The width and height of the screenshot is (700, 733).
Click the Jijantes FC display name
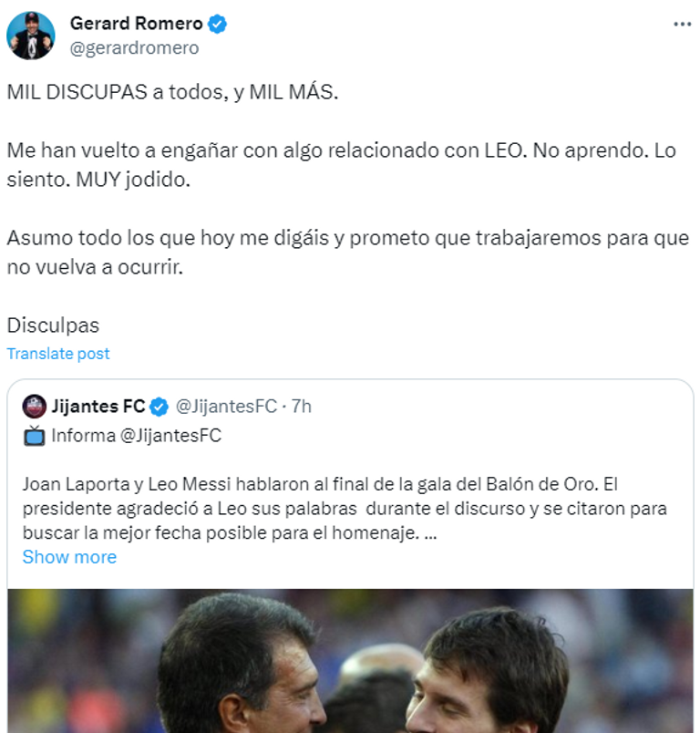pos(99,406)
